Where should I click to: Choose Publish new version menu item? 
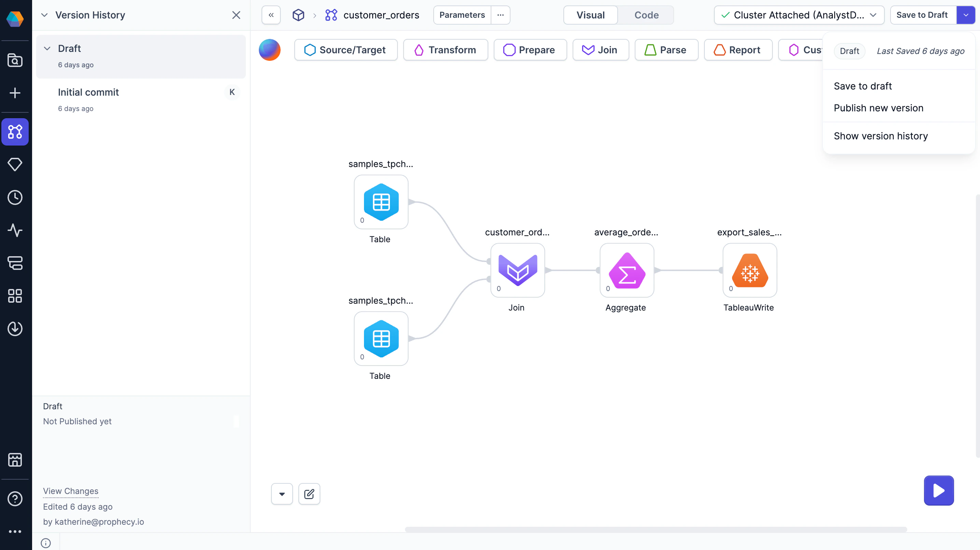(879, 108)
